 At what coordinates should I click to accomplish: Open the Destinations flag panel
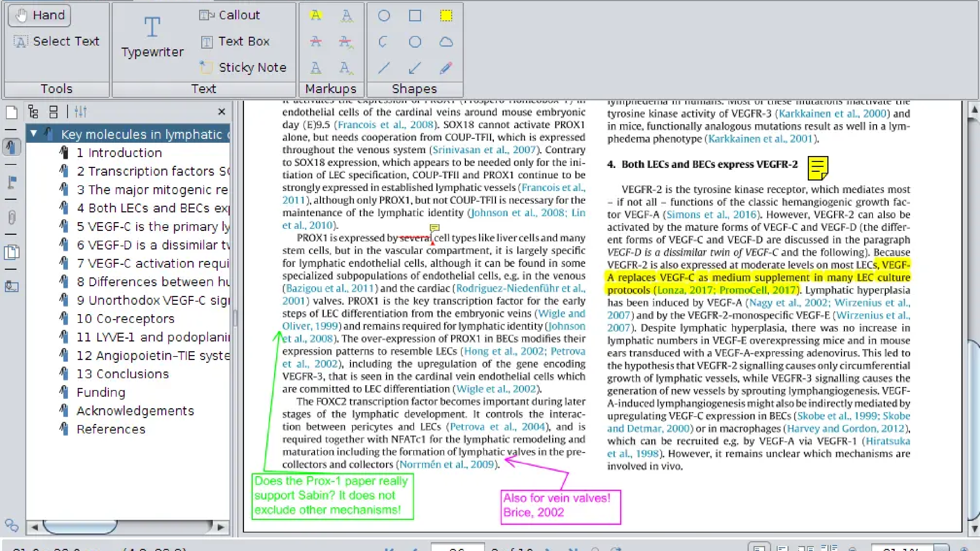(12, 182)
